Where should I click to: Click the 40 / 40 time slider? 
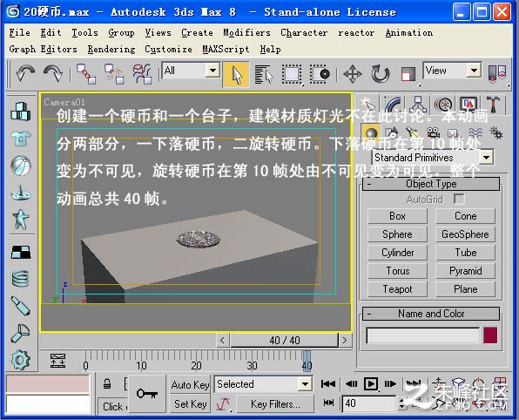click(285, 340)
